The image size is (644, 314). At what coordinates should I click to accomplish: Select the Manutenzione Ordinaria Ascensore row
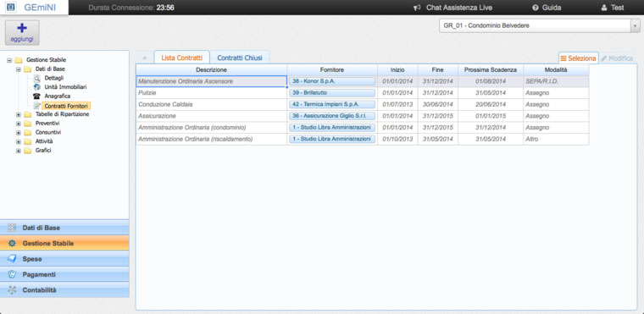pos(363,81)
